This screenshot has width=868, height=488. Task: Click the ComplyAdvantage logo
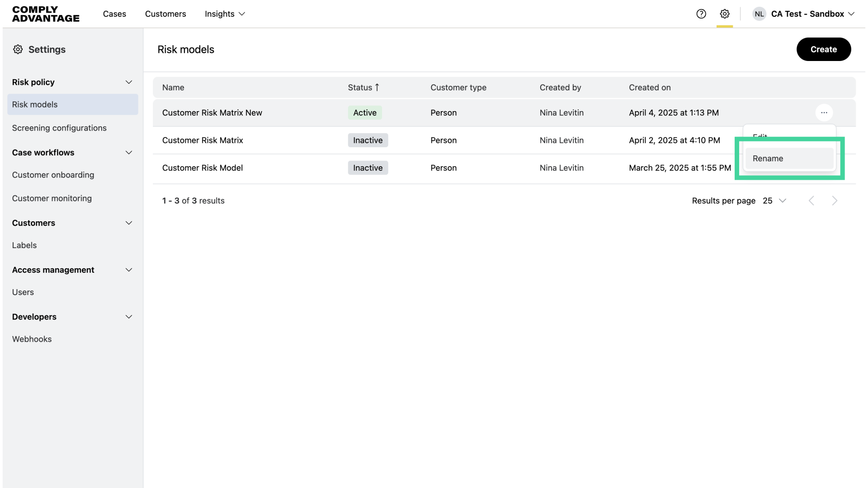click(x=46, y=14)
